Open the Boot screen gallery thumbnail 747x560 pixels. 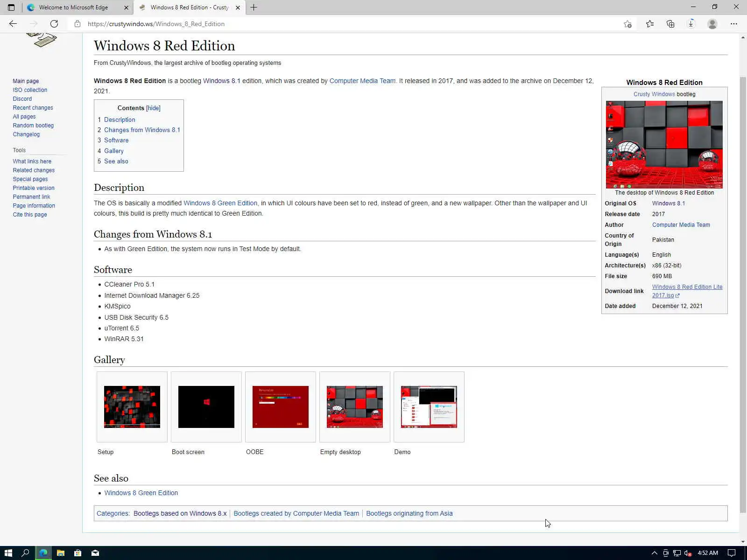(x=206, y=407)
